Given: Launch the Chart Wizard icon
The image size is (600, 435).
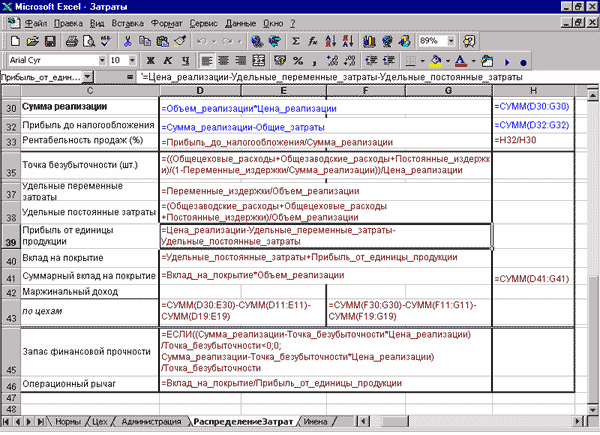Looking at the screenshot, I should coord(369,41).
